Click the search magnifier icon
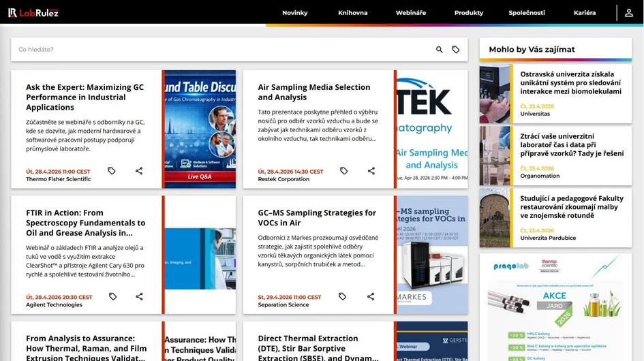The width and height of the screenshot is (644, 361). click(x=440, y=50)
